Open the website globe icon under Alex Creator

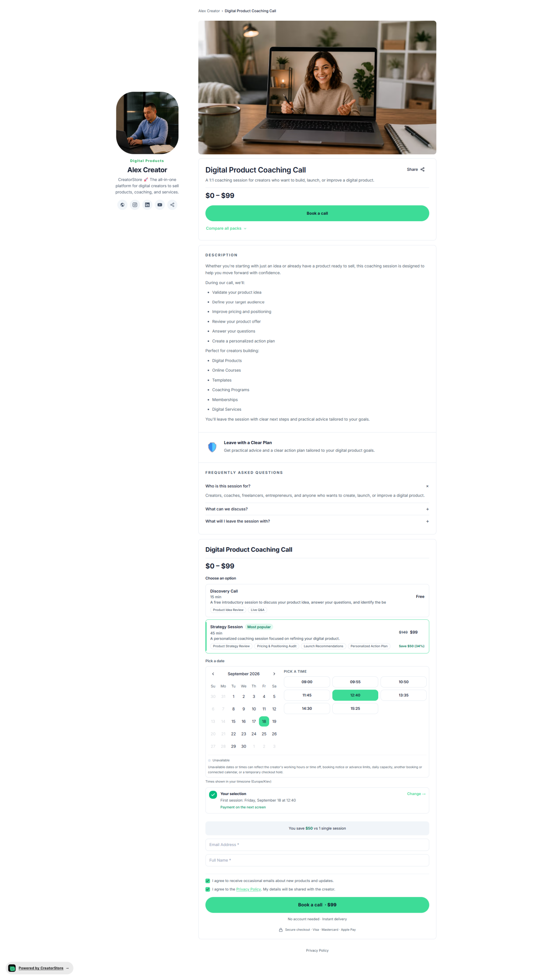click(122, 205)
